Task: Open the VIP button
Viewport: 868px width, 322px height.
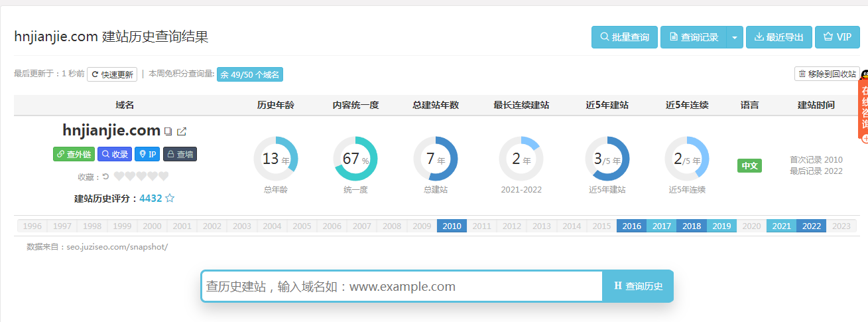Action: pos(837,37)
